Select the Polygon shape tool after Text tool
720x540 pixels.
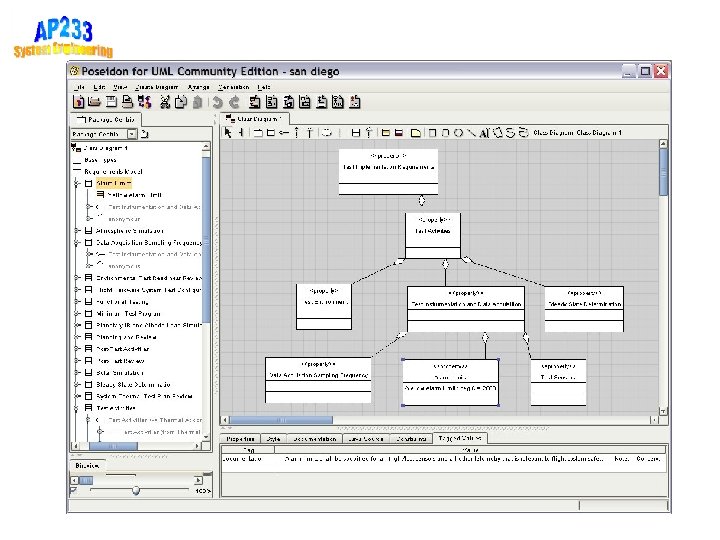coord(498,133)
